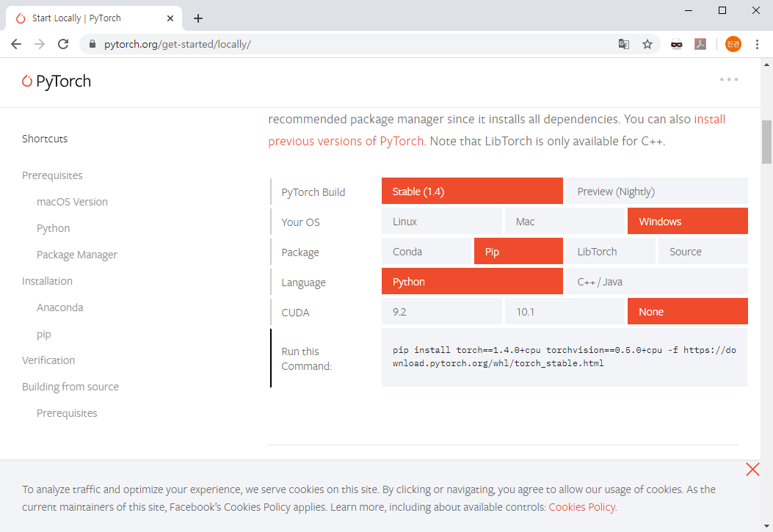Open new tab with plus button
Viewport: 773px width, 532px height.
coord(198,18)
